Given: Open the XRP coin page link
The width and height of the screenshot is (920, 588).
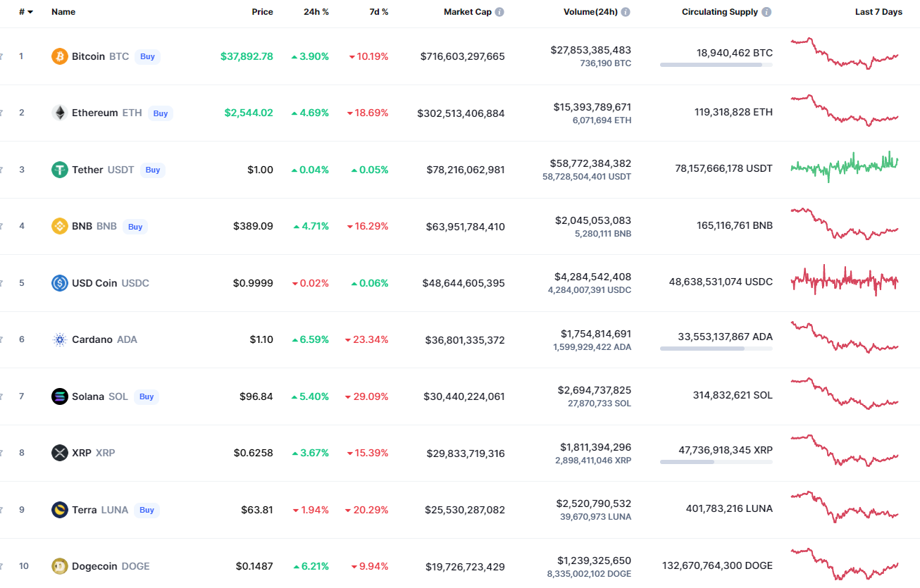Looking at the screenshot, I should coord(82,453).
